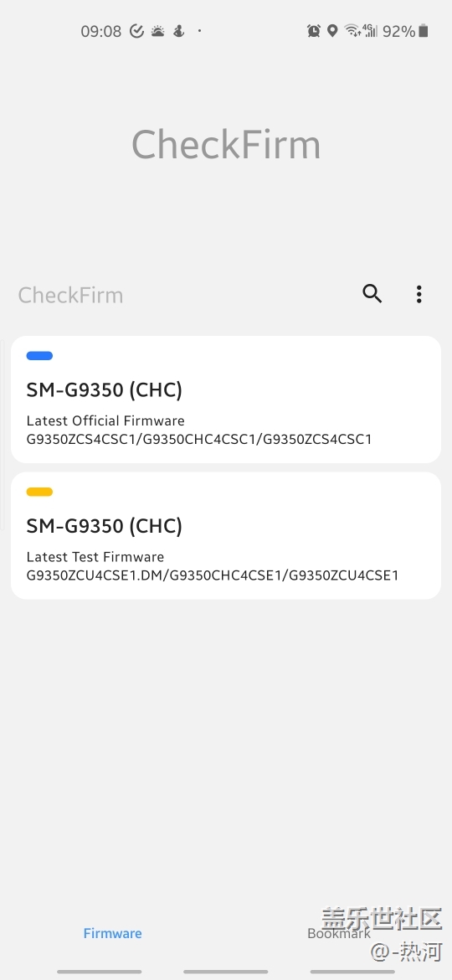
Task: Switch to the Bookmark tab
Action: point(339,933)
